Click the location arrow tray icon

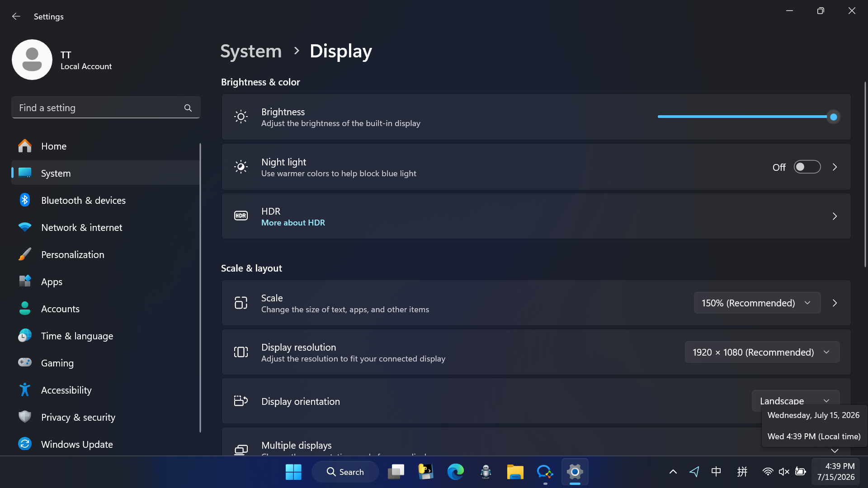coord(694,472)
